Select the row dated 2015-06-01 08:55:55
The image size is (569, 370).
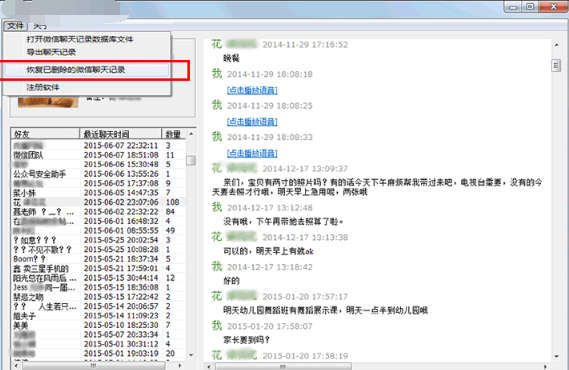pyautogui.click(x=98, y=230)
